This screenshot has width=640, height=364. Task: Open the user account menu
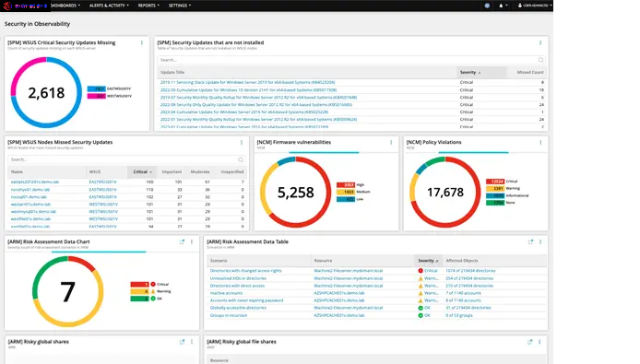click(x=535, y=6)
